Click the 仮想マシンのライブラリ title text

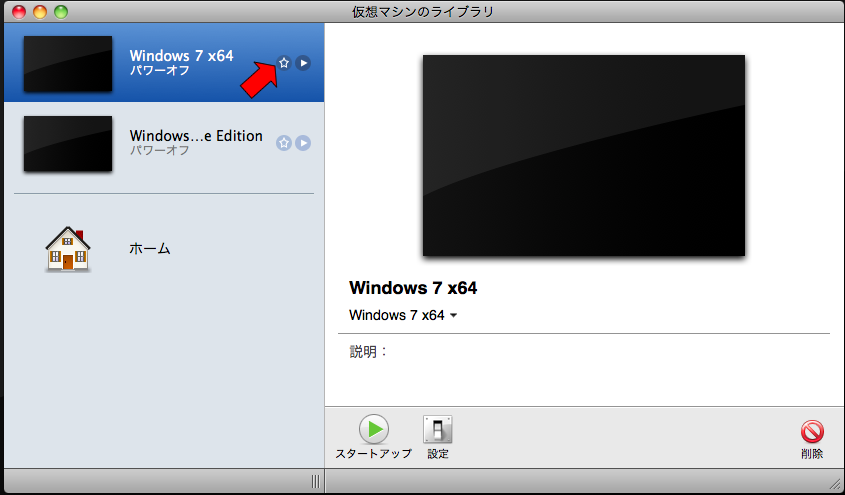pos(423,12)
